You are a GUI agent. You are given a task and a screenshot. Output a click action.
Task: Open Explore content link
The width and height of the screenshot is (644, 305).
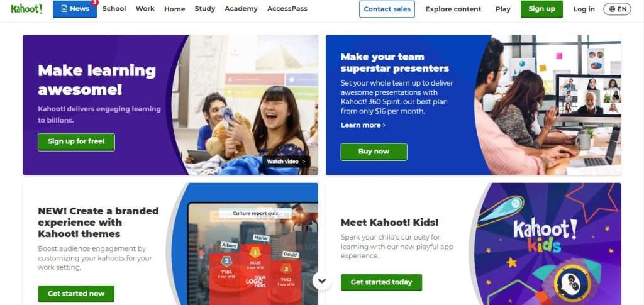point(453,9)
